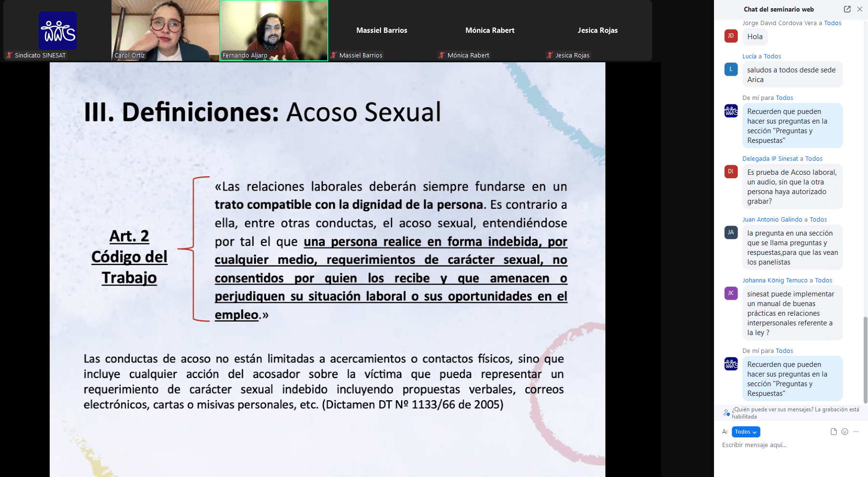
Task: Close the Chat del seminario web panel
Action: click(860, 9)
